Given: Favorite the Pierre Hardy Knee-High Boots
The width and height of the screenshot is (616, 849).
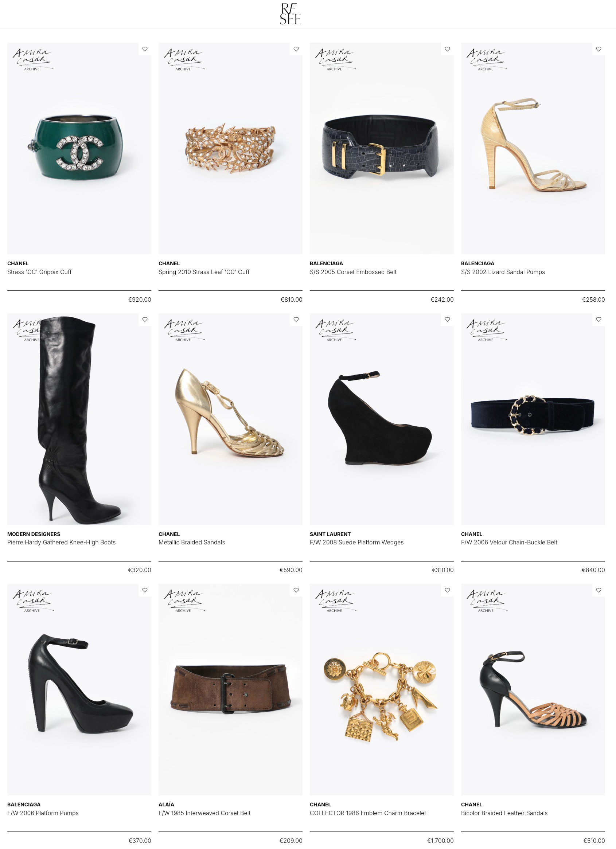Looking at the screenshot, I should click(x=145, y=319).
